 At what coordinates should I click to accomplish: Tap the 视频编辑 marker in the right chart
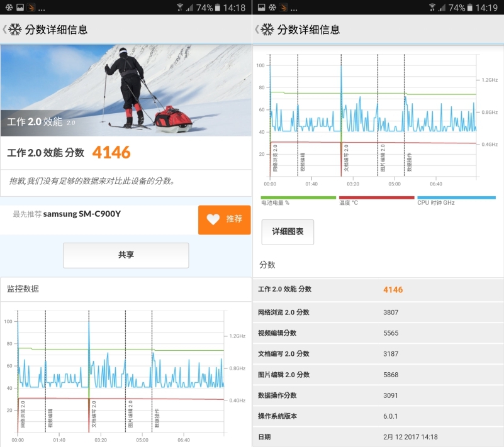[303, 162]
